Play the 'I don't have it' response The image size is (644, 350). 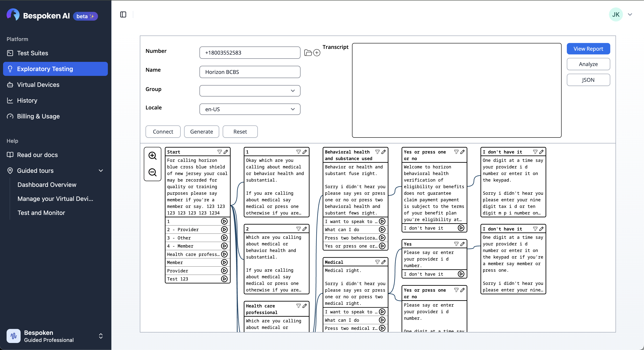[x=461, y=228]
